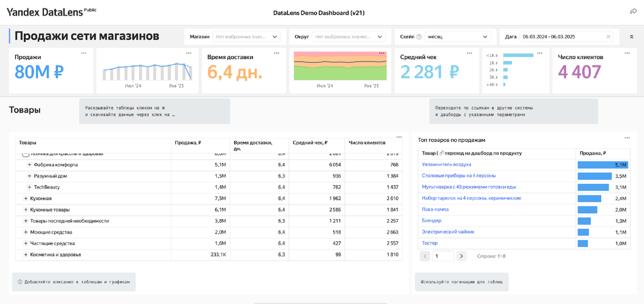Click the sales trend line chart thumbnail
The height and width of the screenshot is (304, 644).
pyautogui.click(x=147, y=71)
